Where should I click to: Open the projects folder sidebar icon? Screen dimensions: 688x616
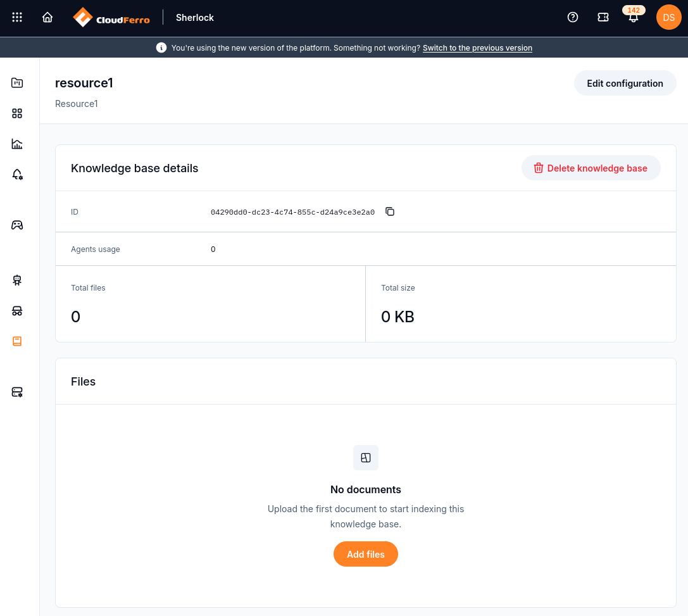[x=17, y=83]
